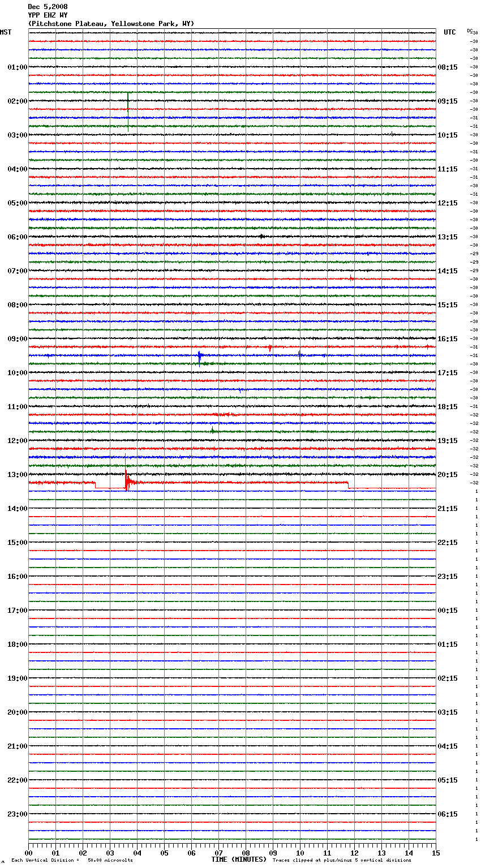Click minute tick 12 on the bottom axis
This screenshot has height=868, width=481.
tap(354, 853)
